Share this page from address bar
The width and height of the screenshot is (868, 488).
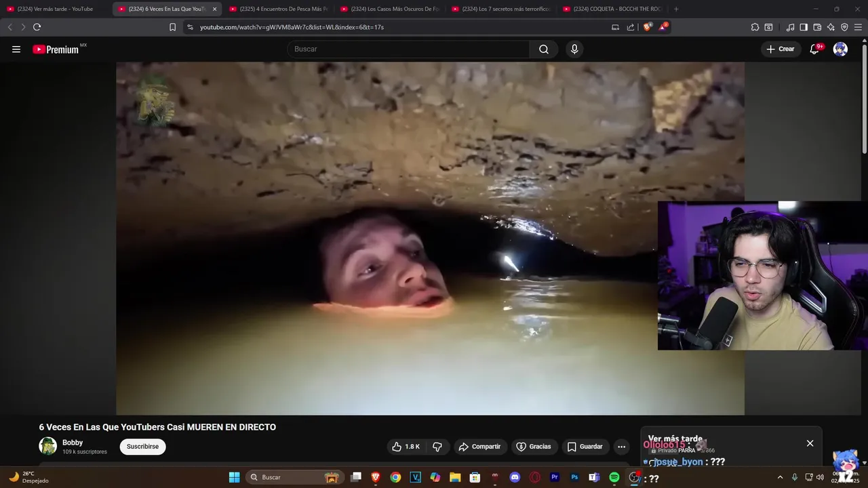[631, 27]
